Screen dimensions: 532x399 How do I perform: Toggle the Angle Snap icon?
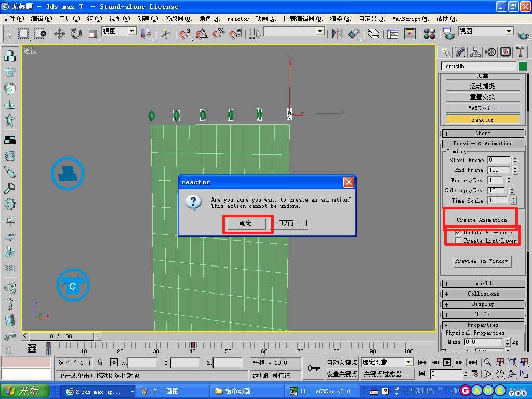[202, 34]
